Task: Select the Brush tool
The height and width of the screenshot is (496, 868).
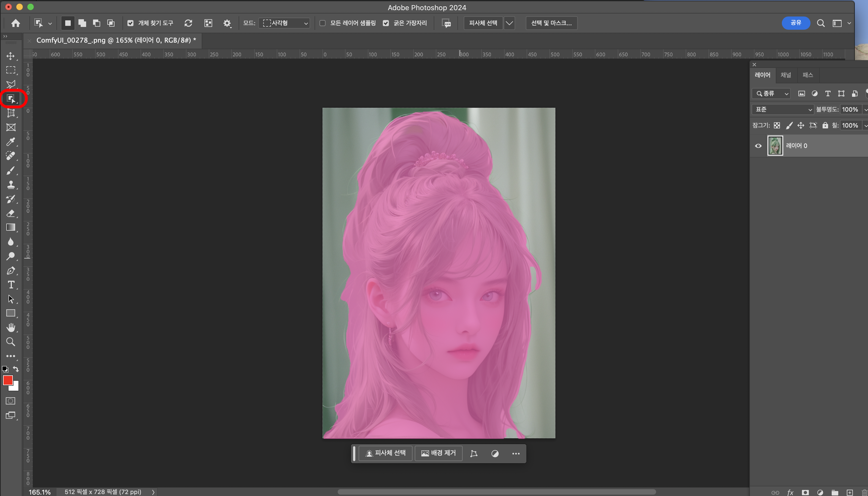Action: (x=10, y=170)
